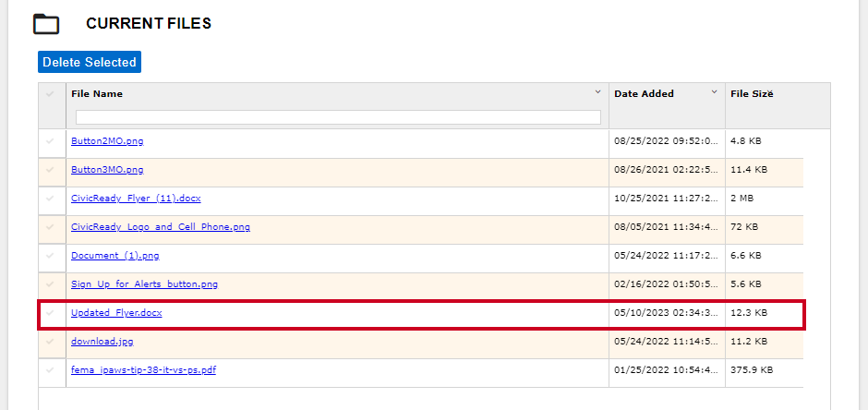Select the download.jpg row checkmark

coord(50,342)
